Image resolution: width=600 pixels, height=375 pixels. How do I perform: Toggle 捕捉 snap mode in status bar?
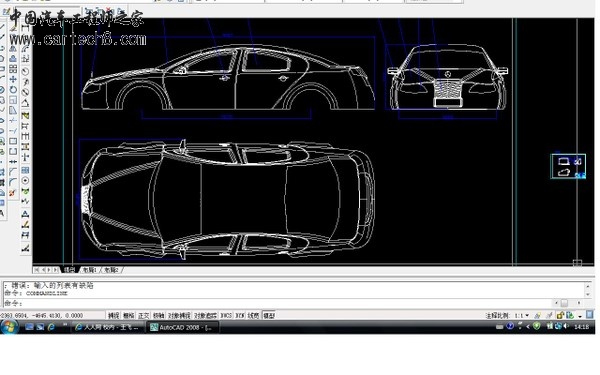(x=113, y=316)
